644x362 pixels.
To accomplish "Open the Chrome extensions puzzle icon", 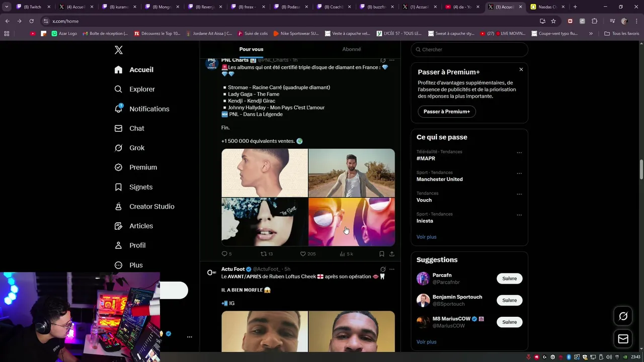I will pos(594,21).
